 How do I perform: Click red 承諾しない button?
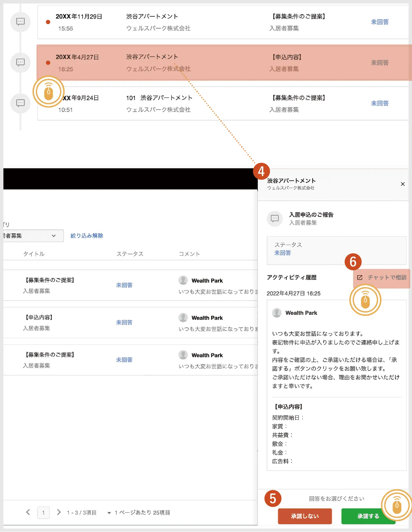tap(305, 516)
